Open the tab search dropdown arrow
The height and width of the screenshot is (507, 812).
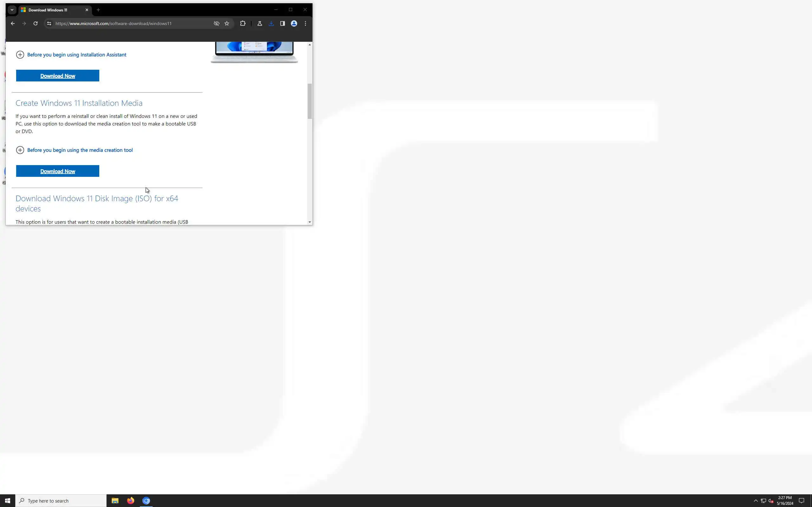click(12, 10)
